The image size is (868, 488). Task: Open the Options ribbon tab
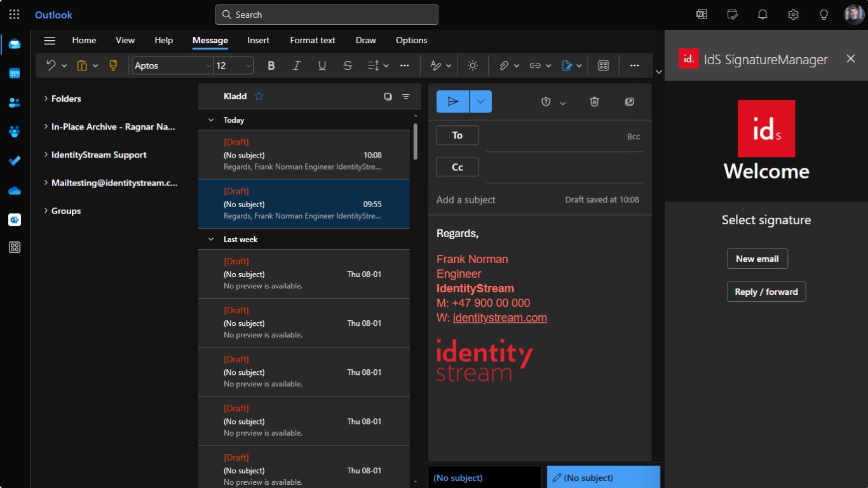412,40
